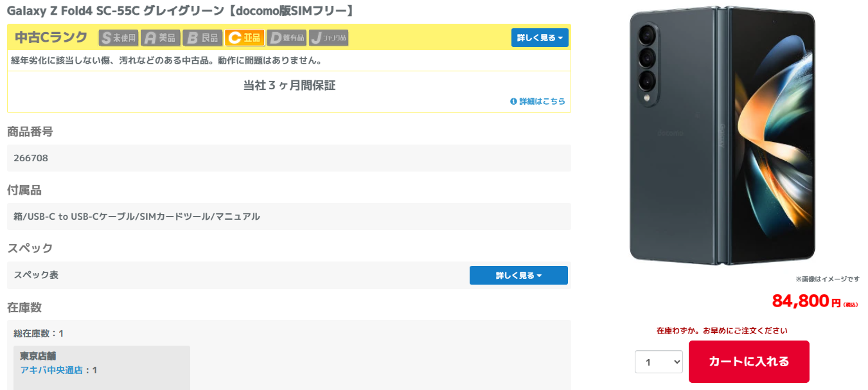Screen dimensions: 868x390
Task: Select the D 難有品 rank badge
Action: click(x=287, y=38)
